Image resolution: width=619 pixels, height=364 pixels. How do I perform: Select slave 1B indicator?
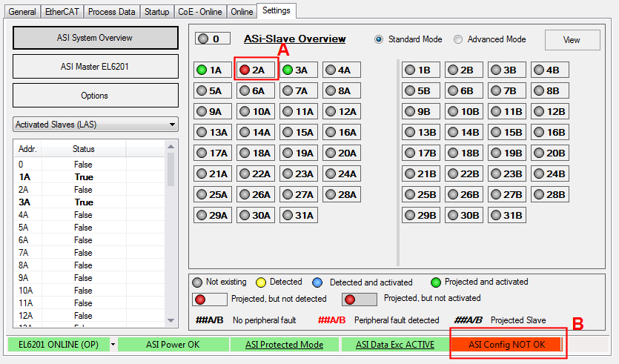click(x=421, y=70)
